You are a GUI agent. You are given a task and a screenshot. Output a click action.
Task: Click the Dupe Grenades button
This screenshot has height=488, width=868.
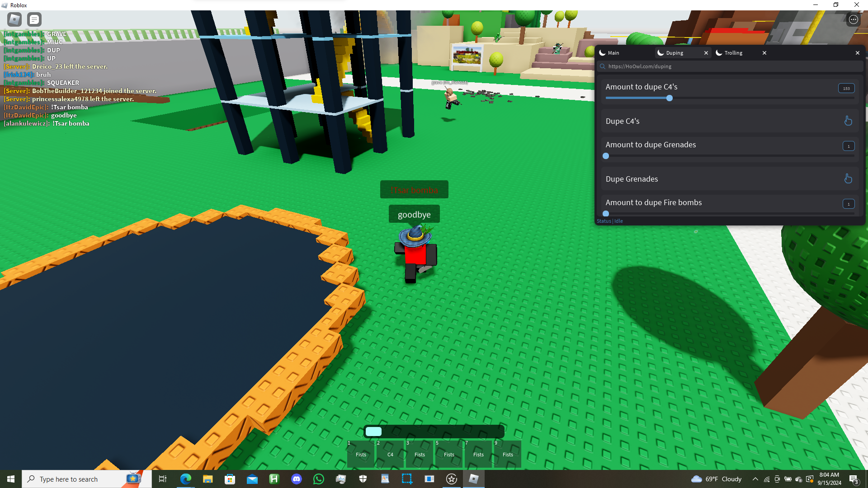click(730, 179)
